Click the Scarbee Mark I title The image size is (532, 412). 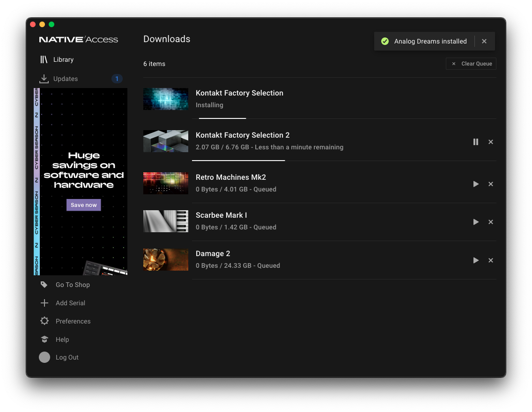pos(221,215)
